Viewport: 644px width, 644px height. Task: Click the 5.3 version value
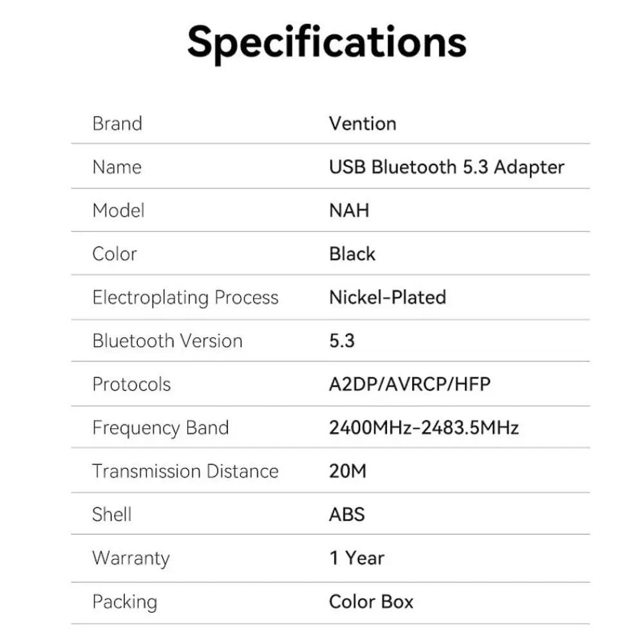342,341
